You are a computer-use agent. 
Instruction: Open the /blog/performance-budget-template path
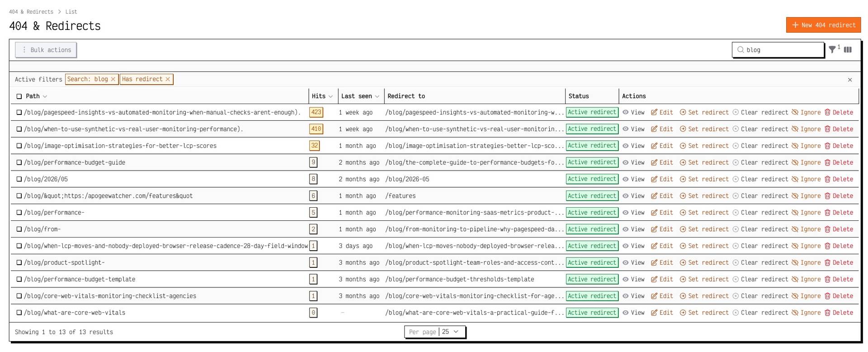click(80, 280)
